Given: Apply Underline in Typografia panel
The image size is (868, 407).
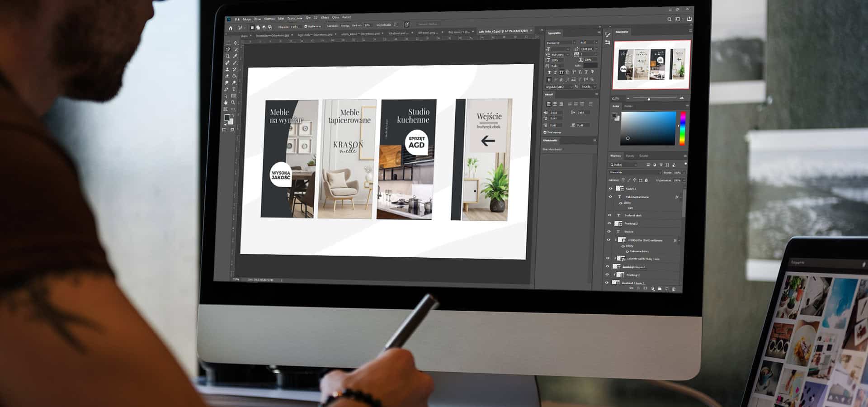Looking at the screenshot, I should tap(586, 72).
